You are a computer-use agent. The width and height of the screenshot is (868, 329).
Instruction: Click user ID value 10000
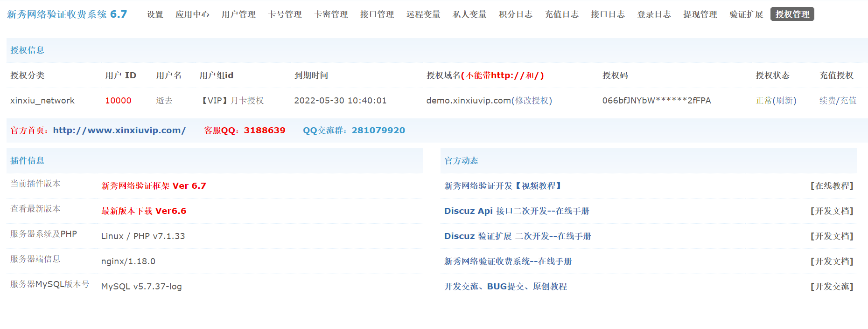point(118,101)
